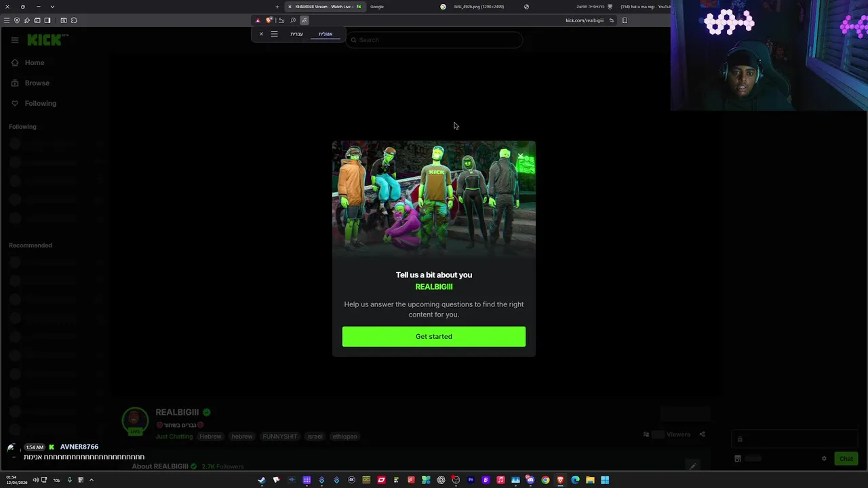Click the ethiopian stream tag

(x=344, y=436)
